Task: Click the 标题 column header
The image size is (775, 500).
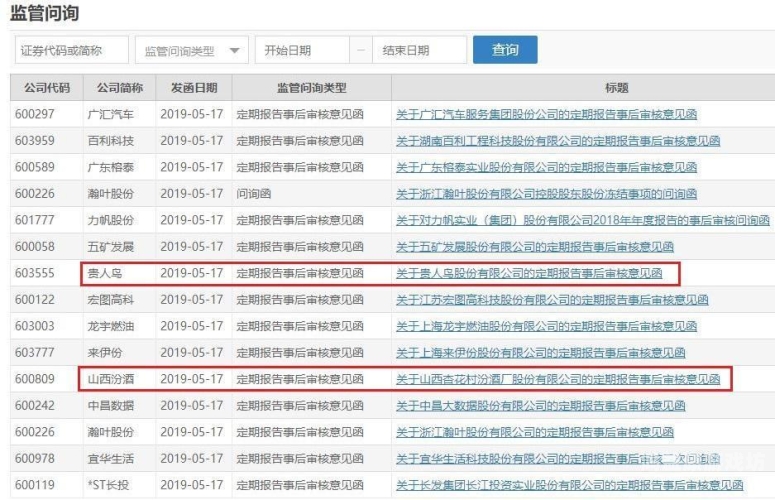Action: click(616, 88)
